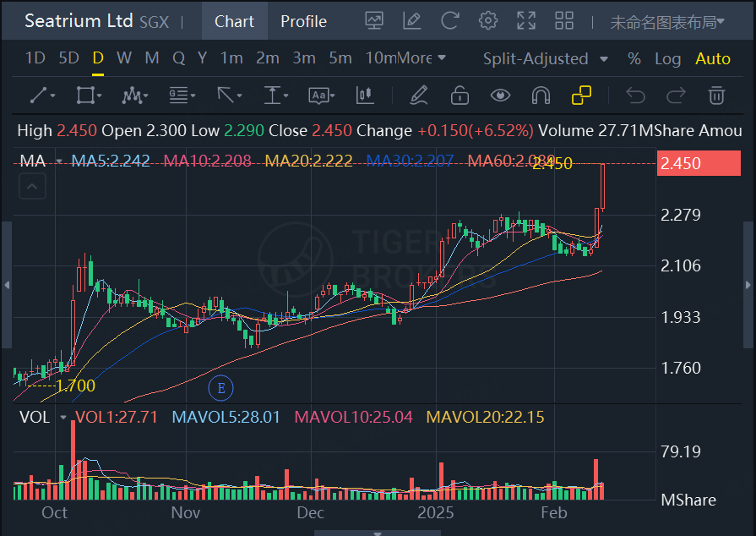Refresh the chart with the reload icon
Screen dimensions: 756x536
click(449, 21)
